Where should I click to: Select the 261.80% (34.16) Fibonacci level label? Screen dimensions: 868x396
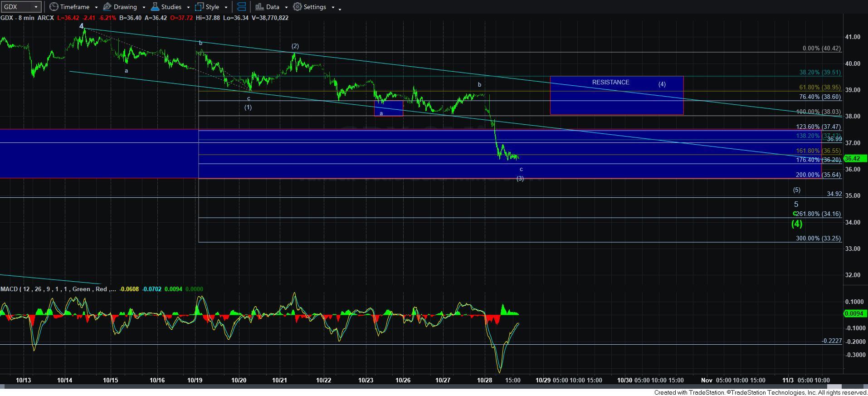[819, 214]
